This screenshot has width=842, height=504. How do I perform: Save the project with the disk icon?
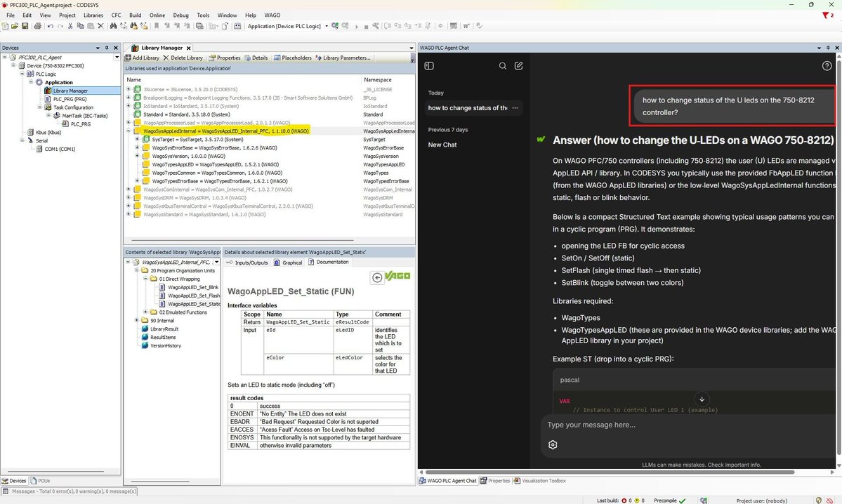(x=25, y=26)
